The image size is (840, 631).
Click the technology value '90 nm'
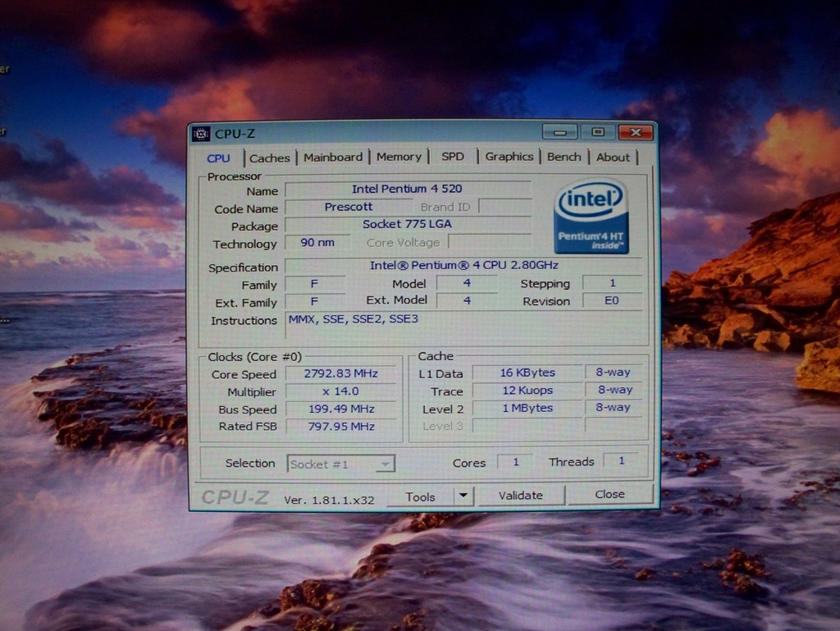tap(317, 243)
